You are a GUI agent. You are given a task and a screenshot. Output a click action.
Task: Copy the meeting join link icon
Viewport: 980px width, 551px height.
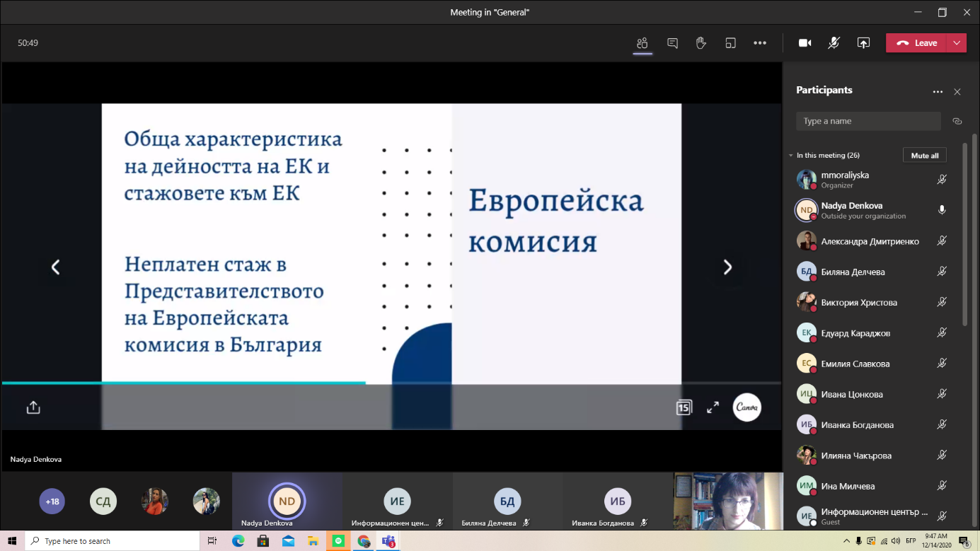(x=957, y=121)
